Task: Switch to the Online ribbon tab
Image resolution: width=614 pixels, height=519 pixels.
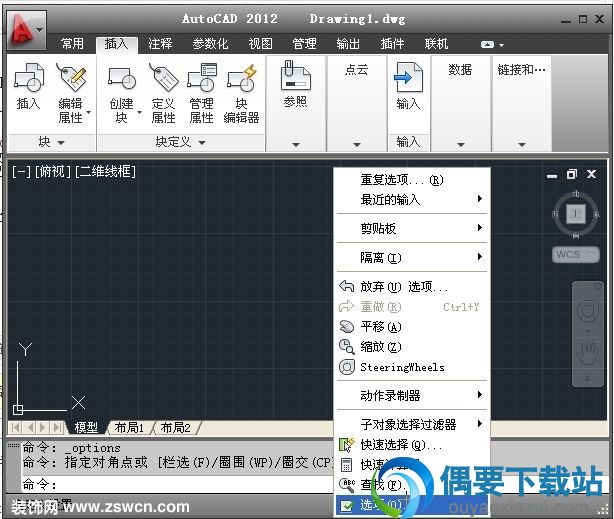Action: [436, 43]
